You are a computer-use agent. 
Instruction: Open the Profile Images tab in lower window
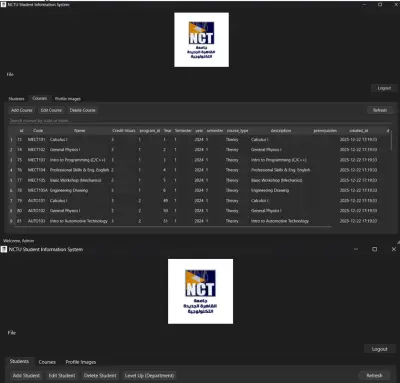tap(81, 362)
